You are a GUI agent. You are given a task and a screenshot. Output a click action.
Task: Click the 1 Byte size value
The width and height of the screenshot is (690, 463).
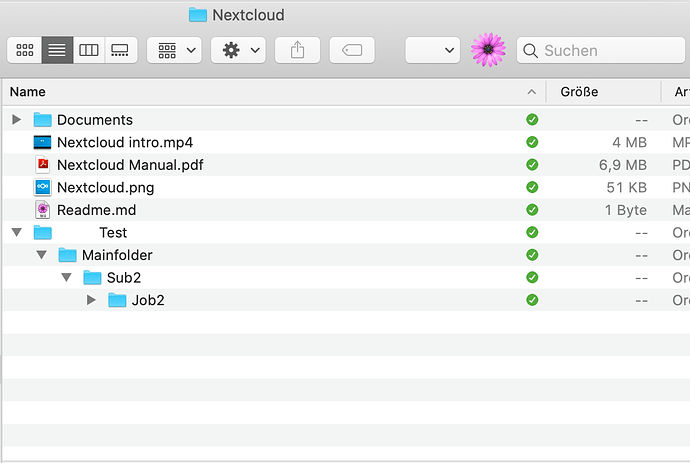click(x=626, y=210)
